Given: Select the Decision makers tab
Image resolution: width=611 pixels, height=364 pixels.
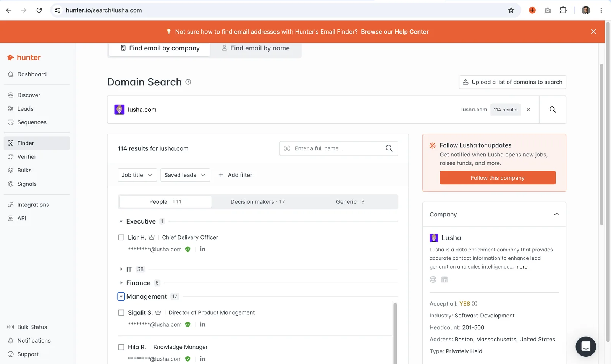Looking at the screenshot, I should tap(258, 202).
